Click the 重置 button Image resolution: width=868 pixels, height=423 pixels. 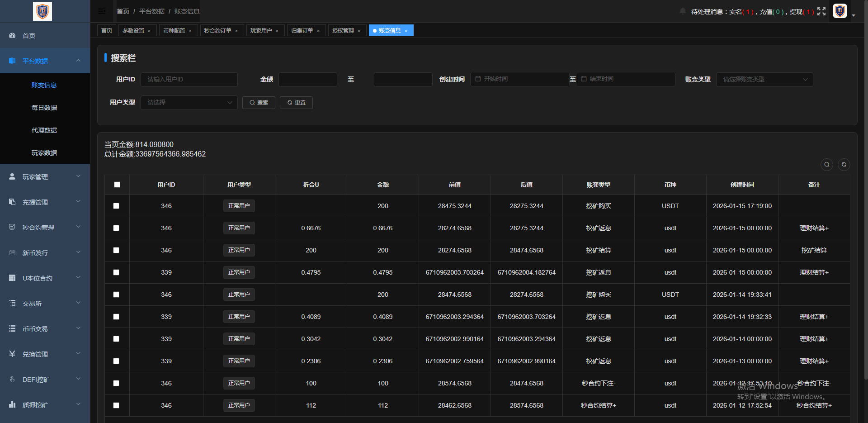[x=296, y=103]
